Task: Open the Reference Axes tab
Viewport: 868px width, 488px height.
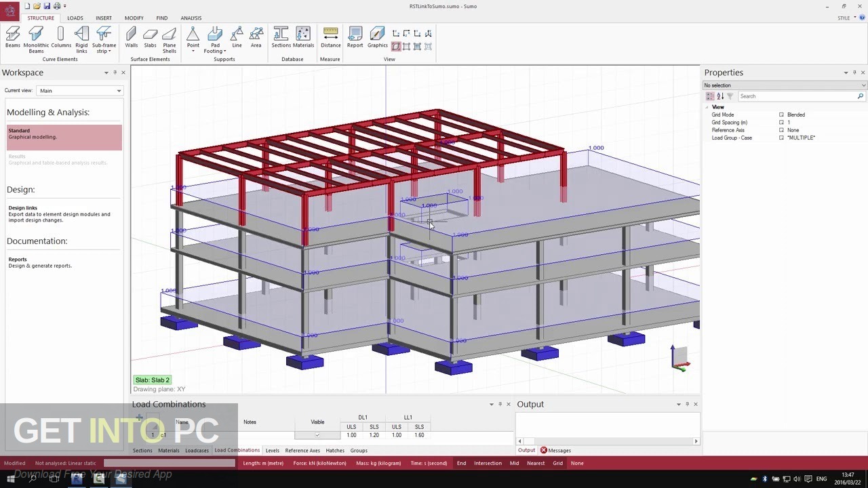Action: [302, 451]
